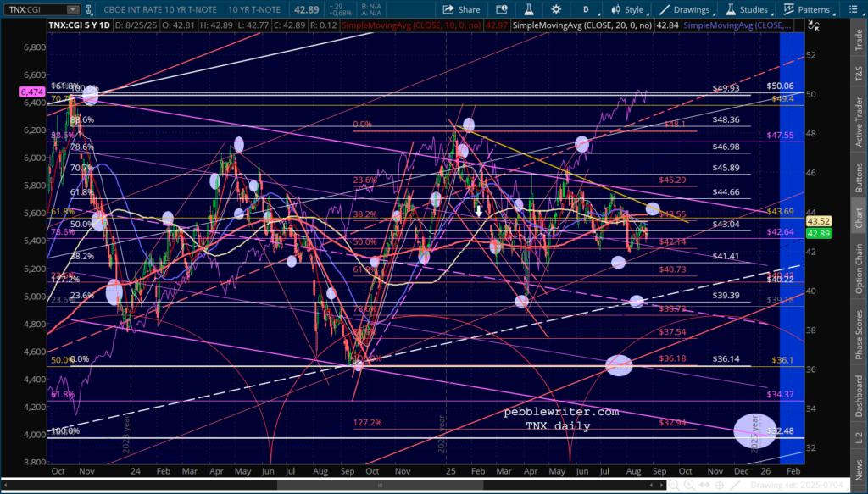Click the zoom in magnifier icon
This screenshot has height=494, width=868.
coord(689,486)
